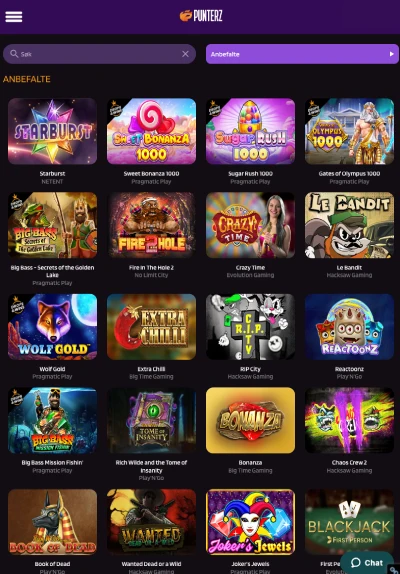
Task: Open the Extra Chilli thumbnail
Action: (x=151, y=327)
